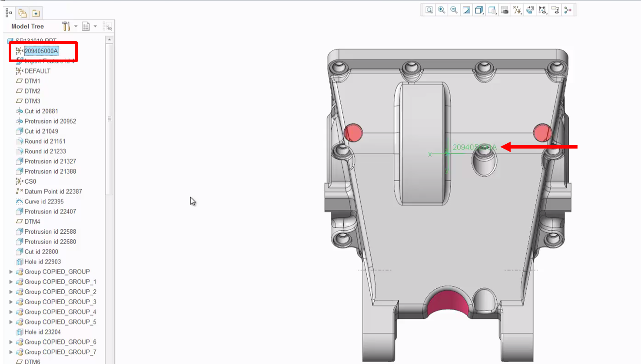Switch to the Favorites folder tab

[x=36, y=13]
